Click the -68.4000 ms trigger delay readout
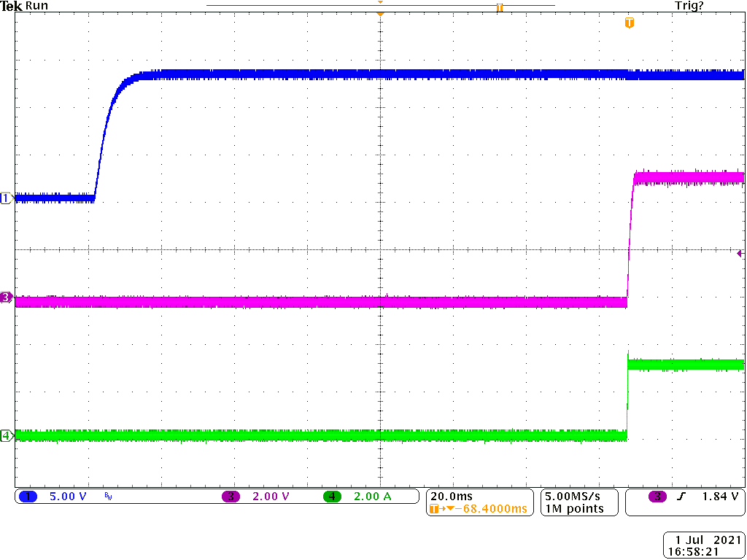The width and height of the screenshot is (747, 560). (486, 508)
